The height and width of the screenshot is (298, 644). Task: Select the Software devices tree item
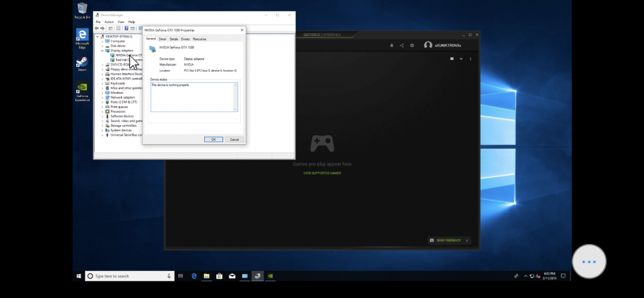(122, 116)
